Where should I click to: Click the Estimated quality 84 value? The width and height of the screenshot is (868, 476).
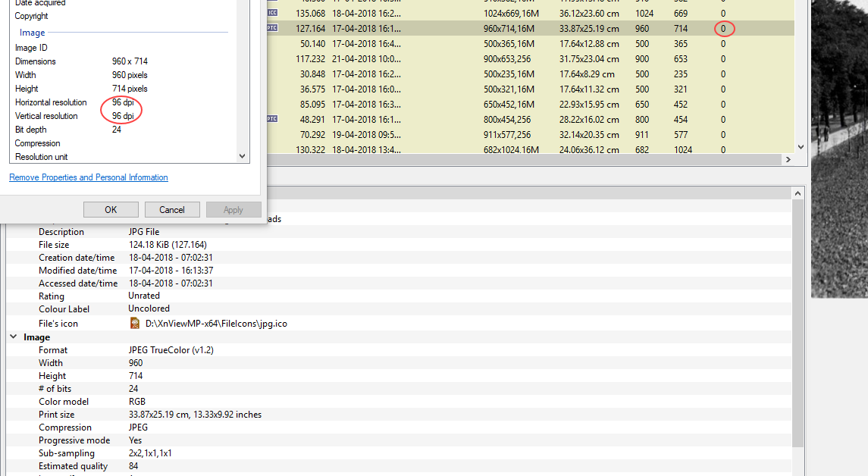[133, 466]
